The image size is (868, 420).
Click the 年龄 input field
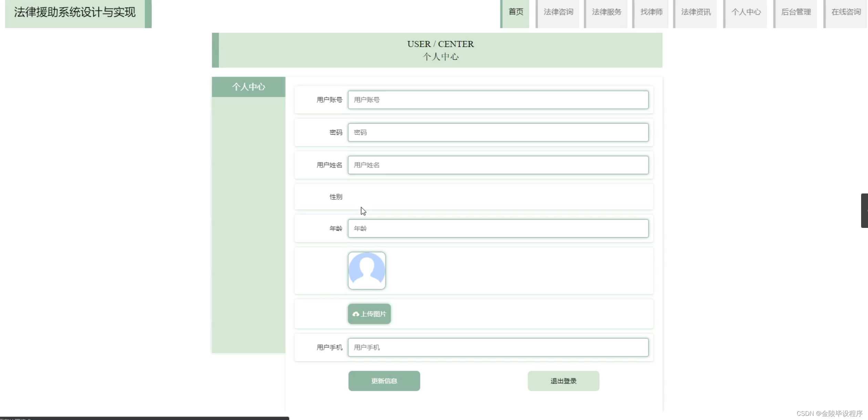point(498,229)
